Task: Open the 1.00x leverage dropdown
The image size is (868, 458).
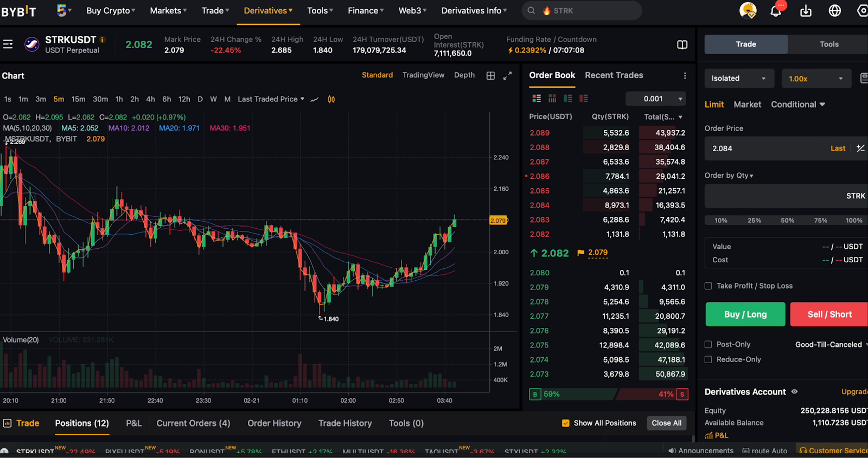Action: click(x=816, y=79)
